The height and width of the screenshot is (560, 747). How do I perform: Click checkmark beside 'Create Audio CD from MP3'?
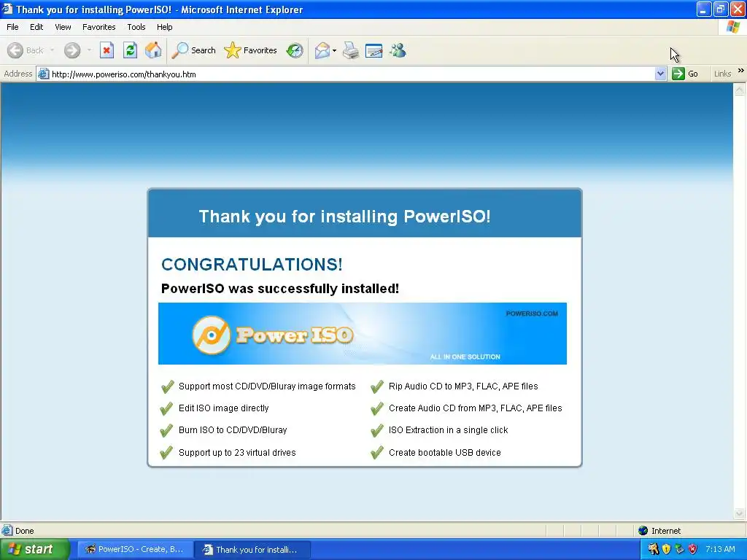[377, 408]
